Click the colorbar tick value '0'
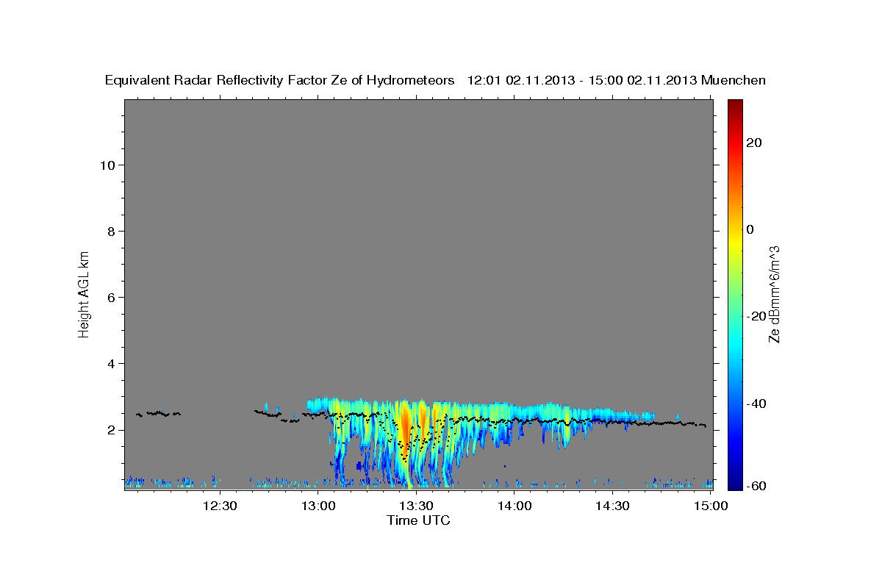Screen dimensions: 882x588 [x=750, y=229]
